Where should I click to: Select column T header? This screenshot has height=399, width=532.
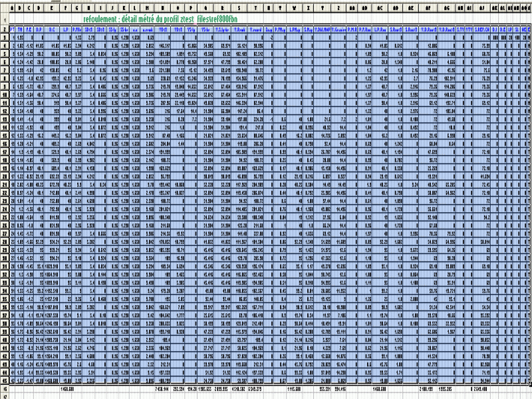pos(255,7)
